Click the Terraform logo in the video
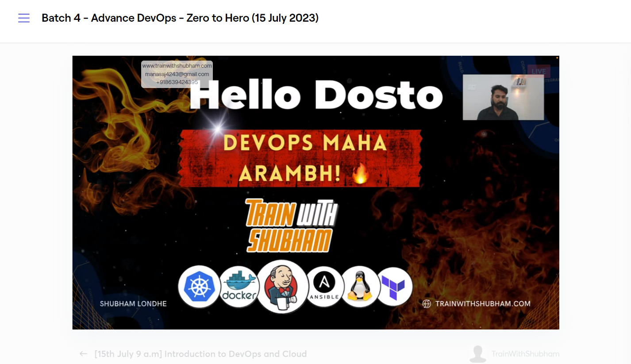This screenshot has height=364, width=631. [394, 287]
